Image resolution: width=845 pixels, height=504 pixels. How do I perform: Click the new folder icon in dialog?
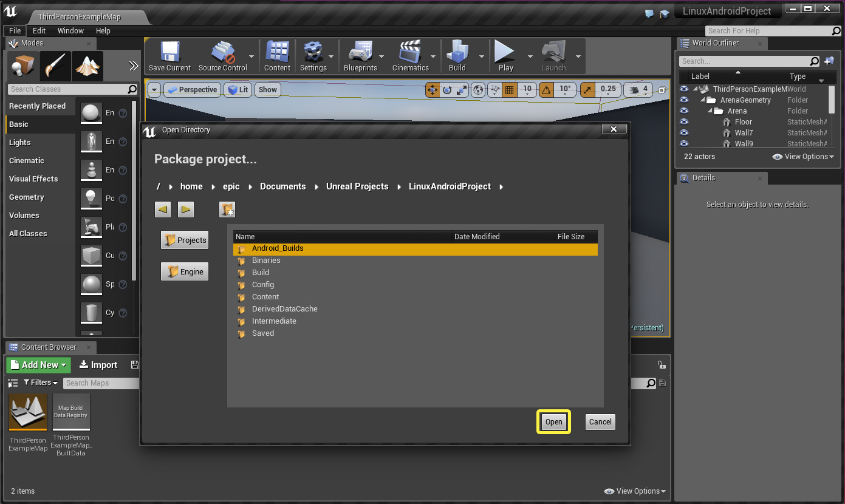pos(227,209)
